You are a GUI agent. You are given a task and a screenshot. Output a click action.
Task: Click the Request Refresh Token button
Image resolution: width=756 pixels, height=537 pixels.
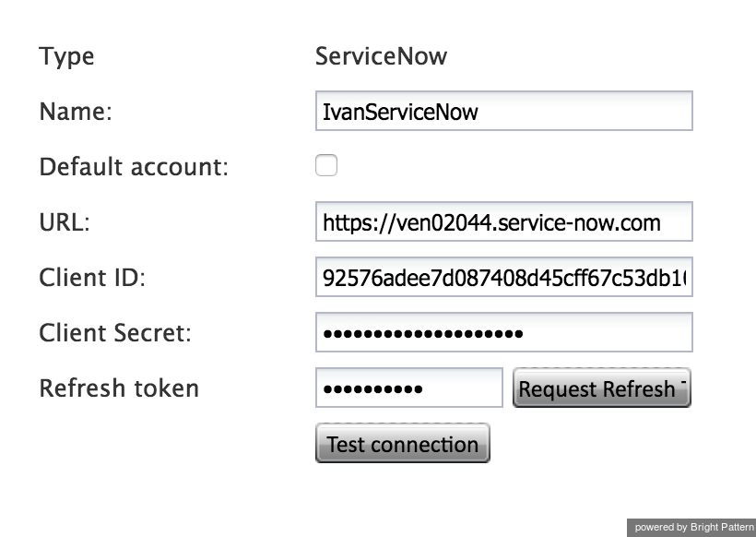(x=602, y=388)
